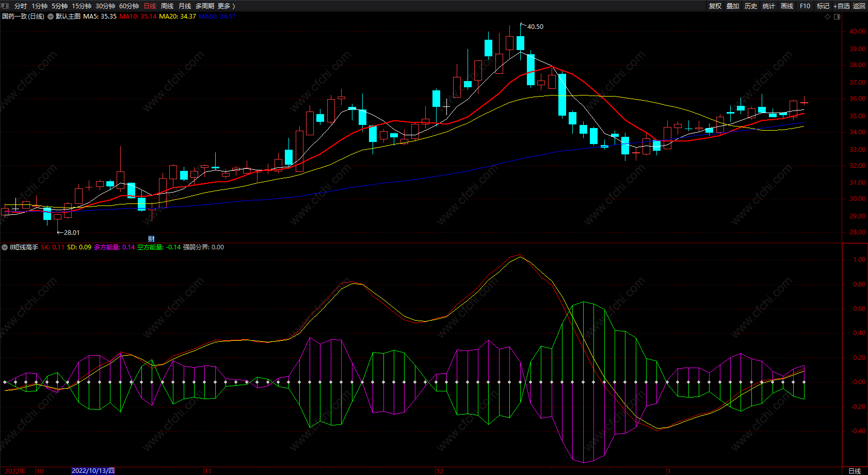Open the 复权 adjustment option

715,6
